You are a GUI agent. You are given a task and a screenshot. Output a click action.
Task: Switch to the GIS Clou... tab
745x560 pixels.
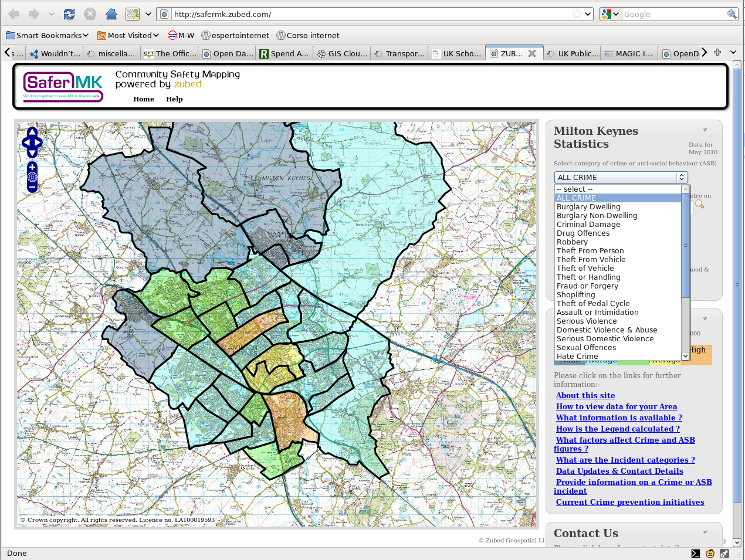coord(343,53)
